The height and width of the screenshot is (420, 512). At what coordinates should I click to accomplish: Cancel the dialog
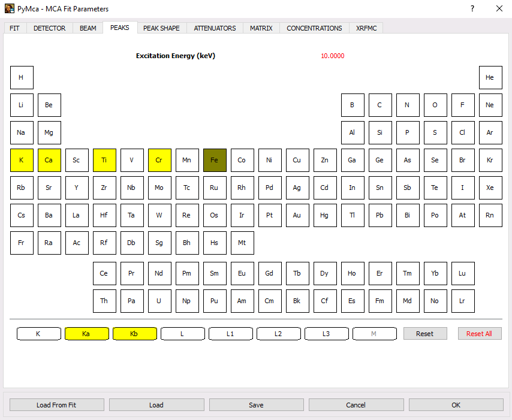(x=356, y=405)
